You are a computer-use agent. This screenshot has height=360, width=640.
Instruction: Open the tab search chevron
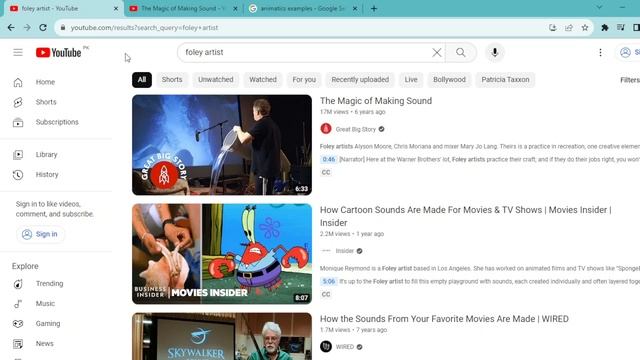coord(599,7)
